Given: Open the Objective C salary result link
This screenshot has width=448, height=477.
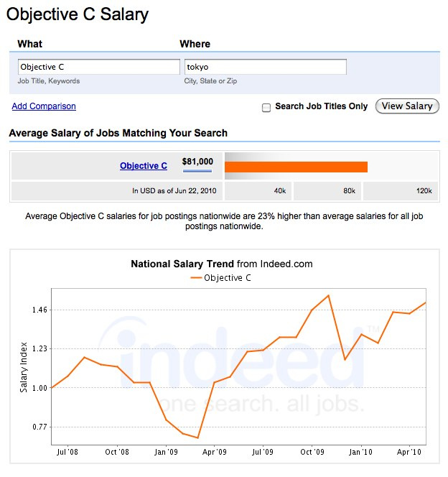Looking at the screenshot, I should pyautogui.click(x=144, y=166).
